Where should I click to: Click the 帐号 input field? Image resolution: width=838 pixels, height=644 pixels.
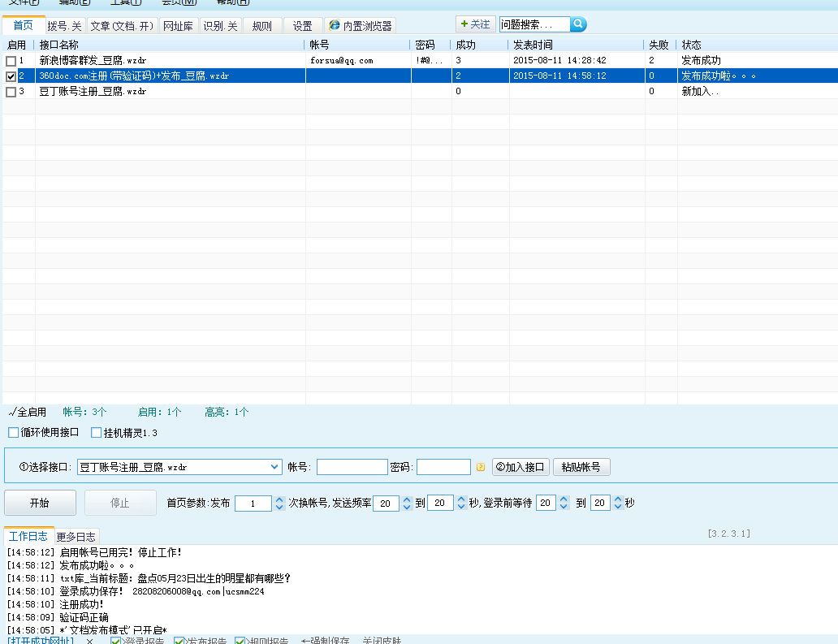click(x=352, y=467)
